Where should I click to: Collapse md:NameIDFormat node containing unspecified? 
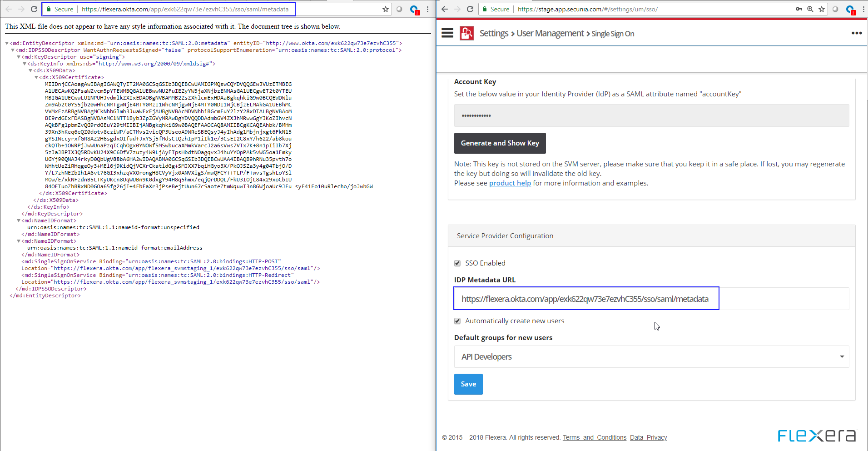tap(19, 220)
